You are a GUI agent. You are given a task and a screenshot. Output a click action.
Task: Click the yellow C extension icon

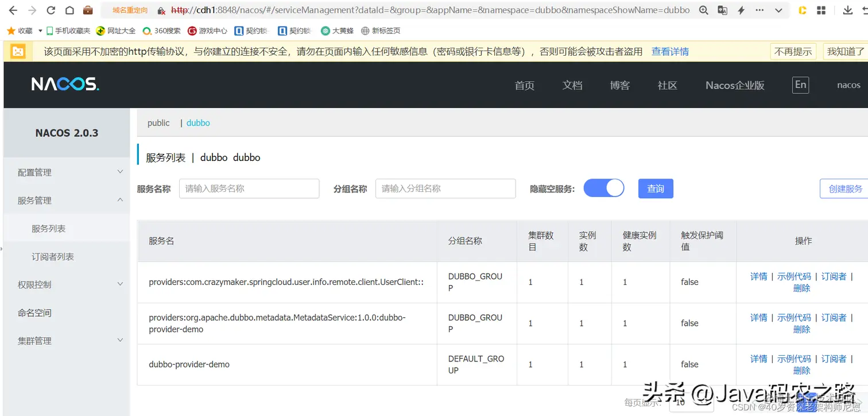click(803, 10)
